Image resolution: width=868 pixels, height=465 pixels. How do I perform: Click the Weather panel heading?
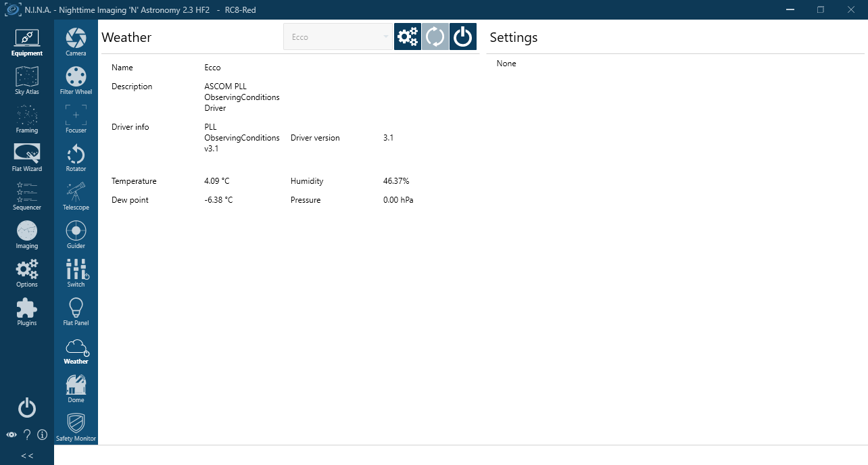pyautogui.click(x=126, y=37)
